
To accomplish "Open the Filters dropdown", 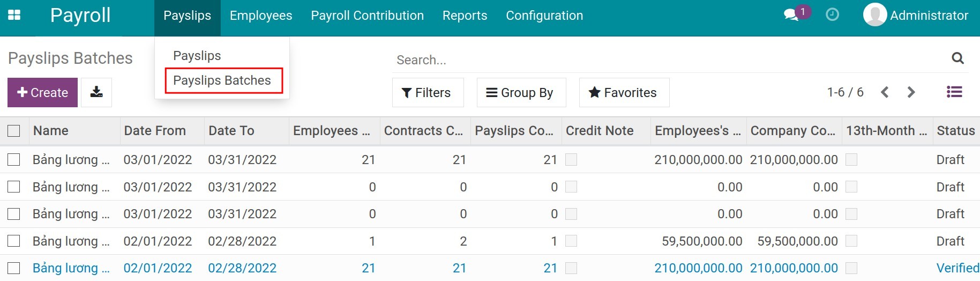I will pyautogui.click(x=428, y=92).
